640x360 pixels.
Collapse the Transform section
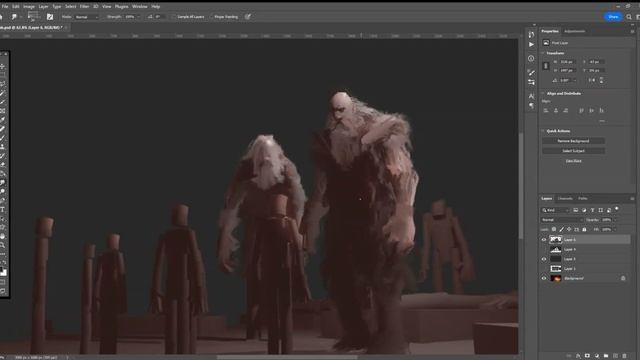click(x=543, y=53)
